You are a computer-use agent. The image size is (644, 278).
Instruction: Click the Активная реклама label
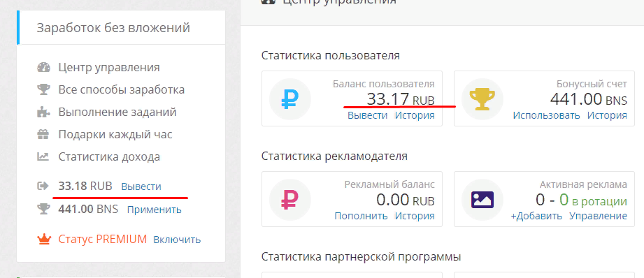pos(584,184)
